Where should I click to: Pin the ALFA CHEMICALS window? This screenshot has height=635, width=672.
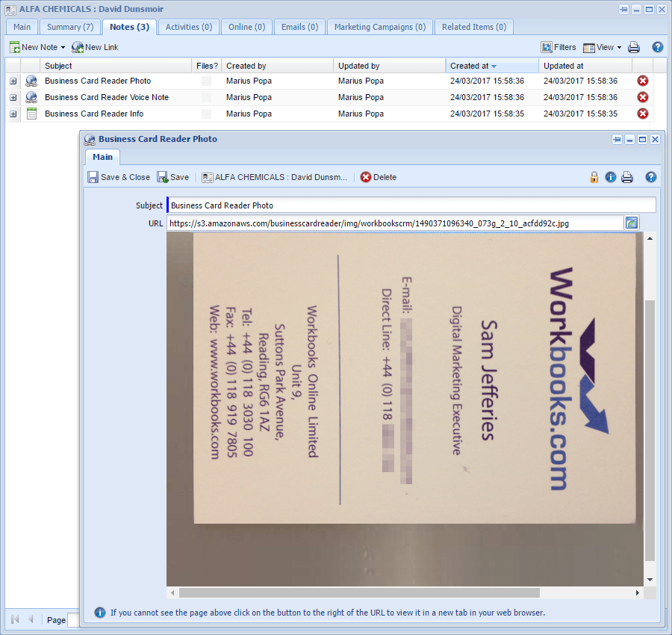pyautogui.click(x=623, y=10)
